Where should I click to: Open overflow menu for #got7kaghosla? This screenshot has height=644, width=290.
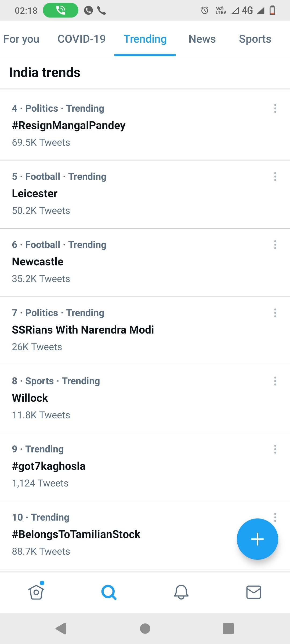275,449
